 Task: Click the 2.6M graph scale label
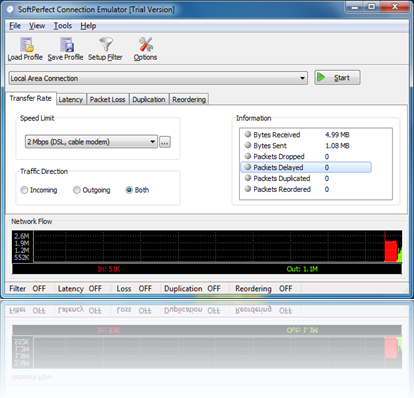pyautogui.click(x=22, y=236)
